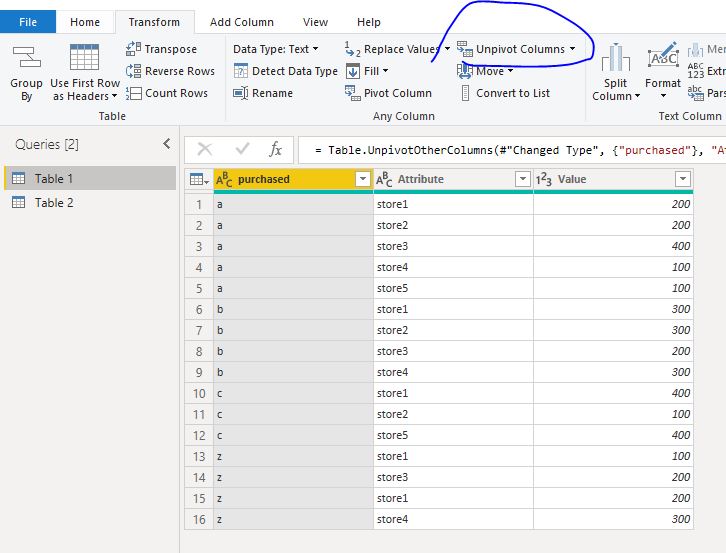Click the Detect Data Type label
This screenshot has width=726, height=553.
click(x=295, y=71)
